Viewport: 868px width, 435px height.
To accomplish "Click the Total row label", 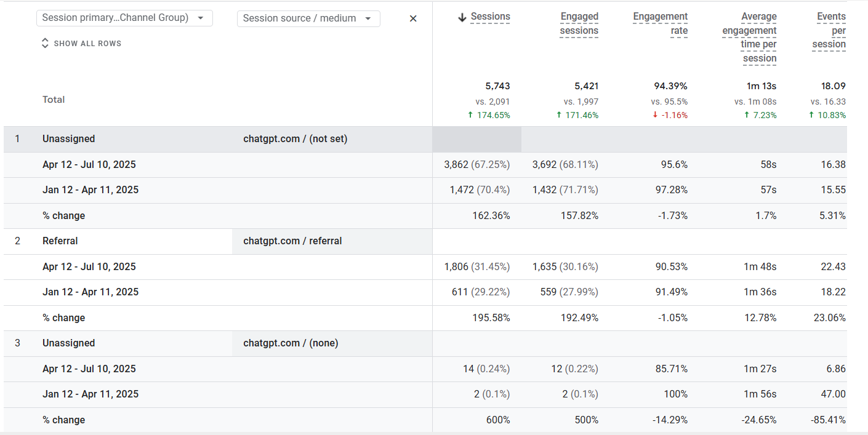I will tap(54, 100).
